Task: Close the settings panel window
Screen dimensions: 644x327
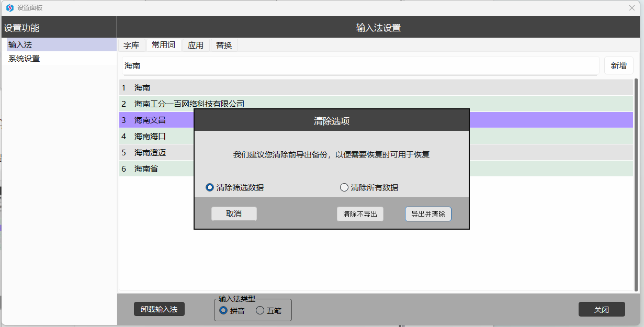Action: (x=631, y=8)
